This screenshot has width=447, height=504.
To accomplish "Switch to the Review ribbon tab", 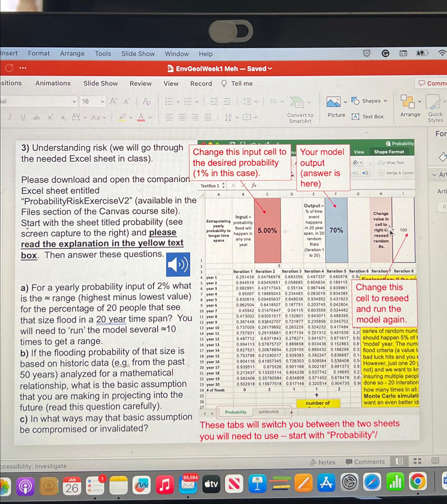I will pos(140,83).
